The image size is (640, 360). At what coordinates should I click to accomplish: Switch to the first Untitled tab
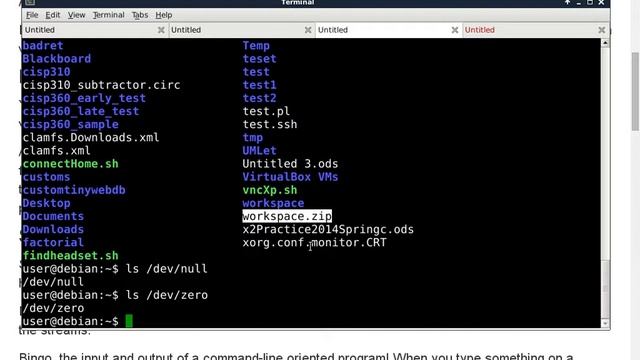[x=95, y=30]
